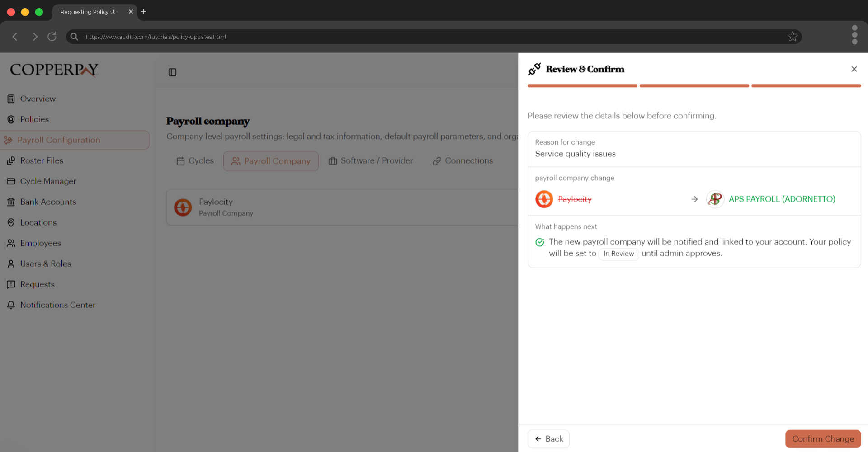Click the Notifications Center bell icon
Viewport: 868px width, 452px height.
pos(11,305)
